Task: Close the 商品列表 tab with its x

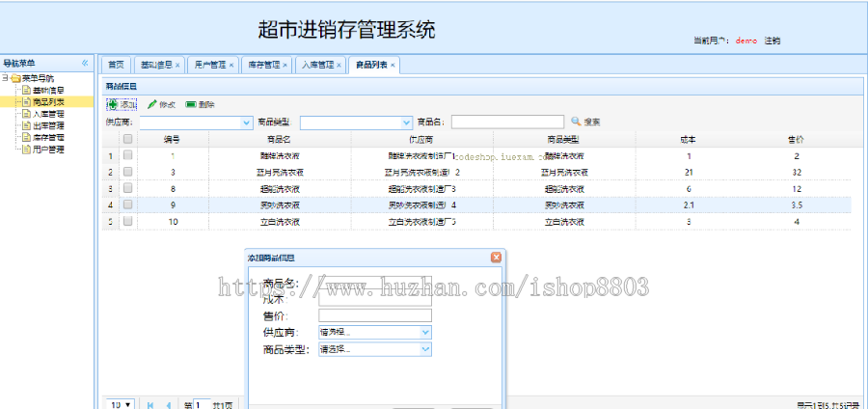Action: click(393, 66)
